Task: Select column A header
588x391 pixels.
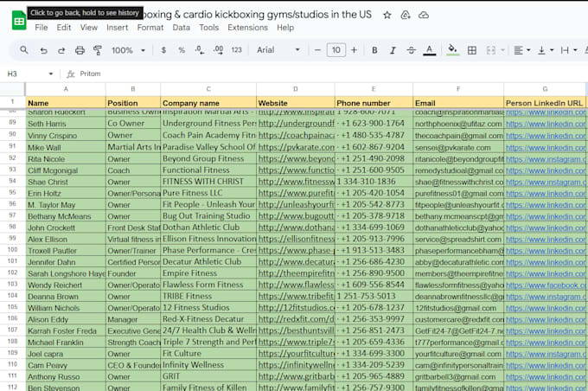Action: [x=66, y=89]
